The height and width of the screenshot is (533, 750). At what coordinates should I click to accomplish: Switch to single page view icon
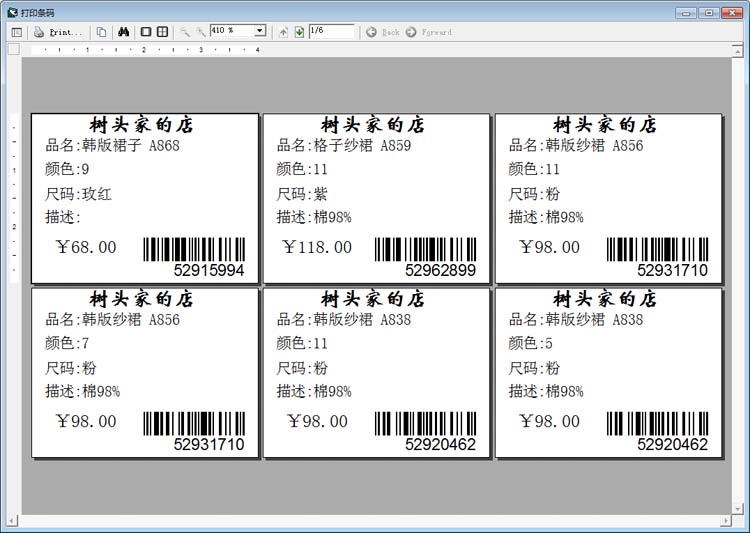146,32
